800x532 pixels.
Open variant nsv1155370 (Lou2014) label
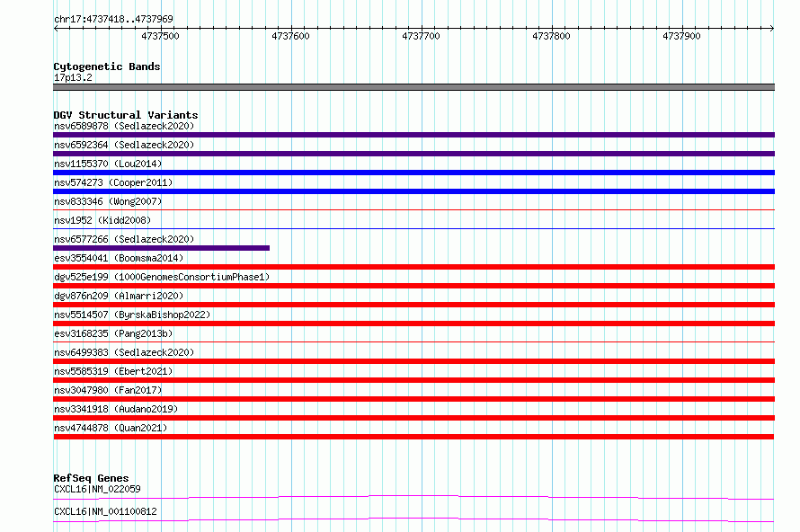[108, 164]
